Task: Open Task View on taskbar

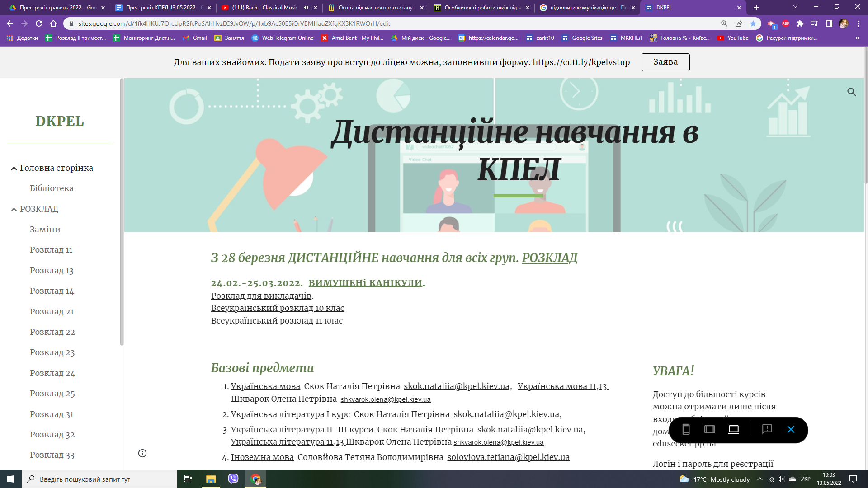Action: (188, 479)
